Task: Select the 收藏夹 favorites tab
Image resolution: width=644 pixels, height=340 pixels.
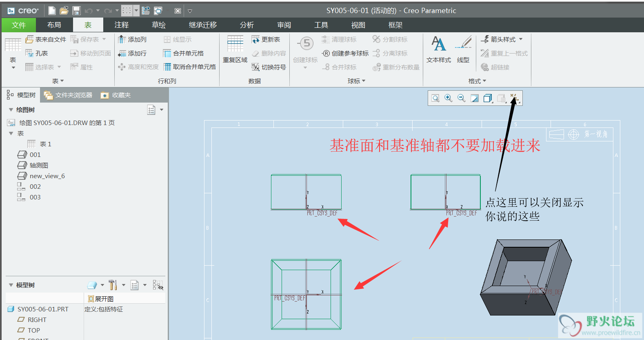Action: coord(116,95)
